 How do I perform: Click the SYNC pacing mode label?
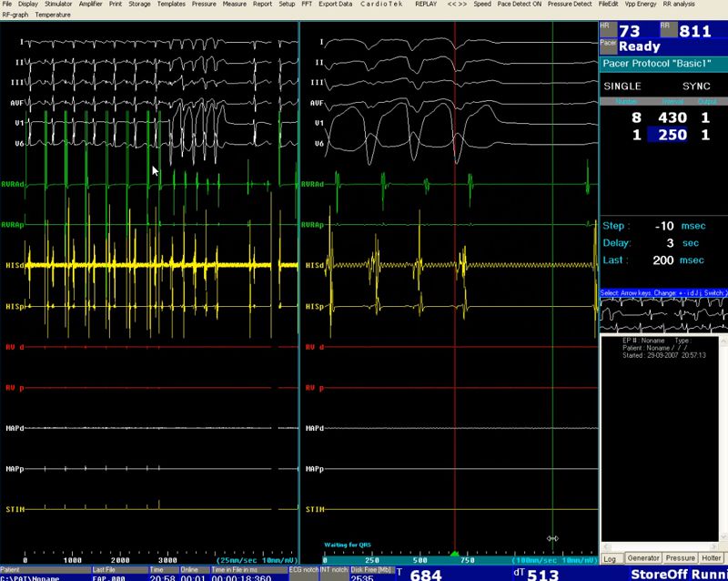click(696, 87)
